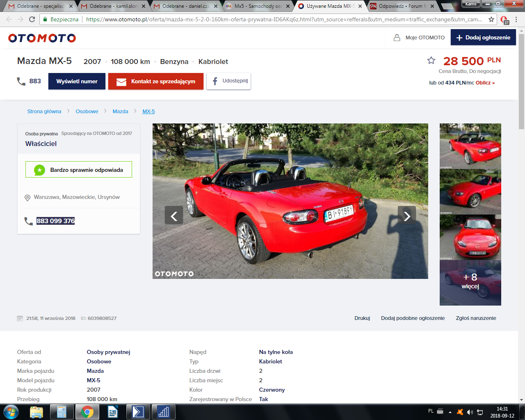Share the listing via Udostępnij on Facebook

click(x=228, y=81)
